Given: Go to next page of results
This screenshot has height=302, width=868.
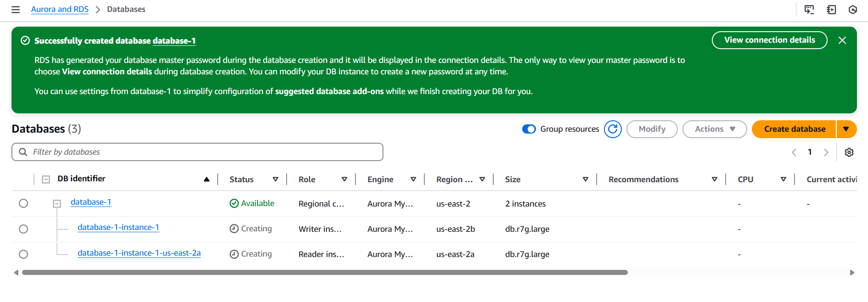Looking at the screenshot, I should pyautogui.click(x=826, y=152).
